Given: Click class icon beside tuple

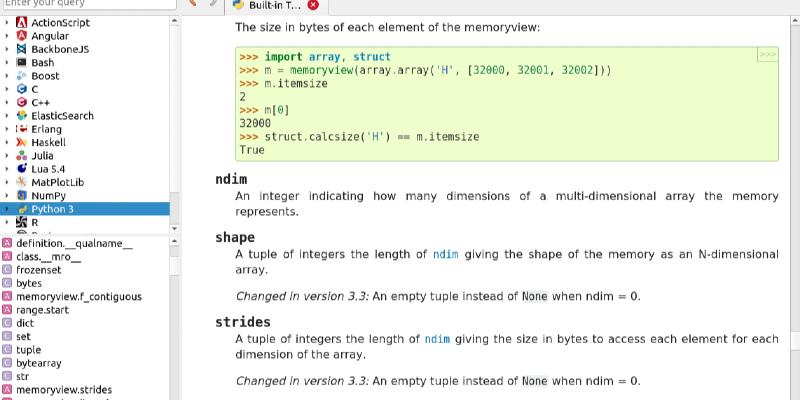Looking at the screenshot, I should tap(7, 350).
